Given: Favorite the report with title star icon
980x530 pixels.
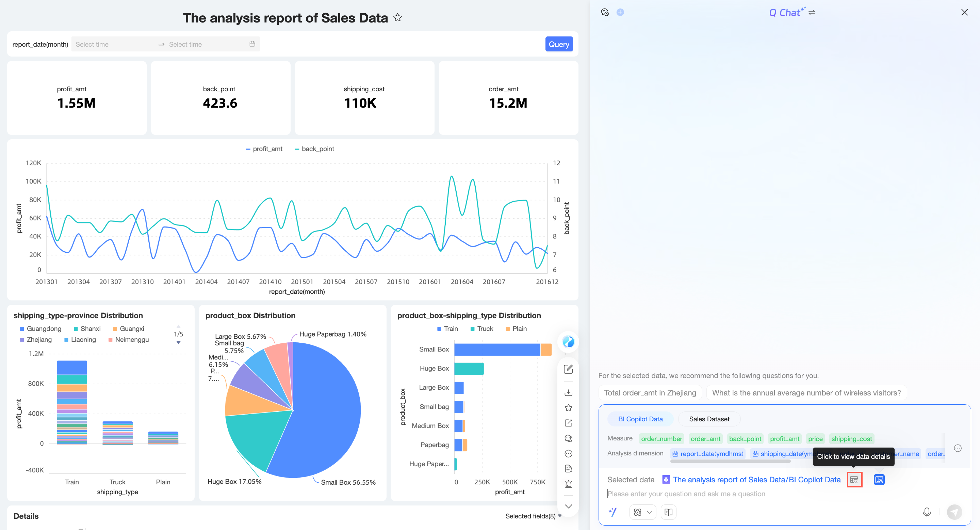Looking at the screenshot, I should [397, 17].
